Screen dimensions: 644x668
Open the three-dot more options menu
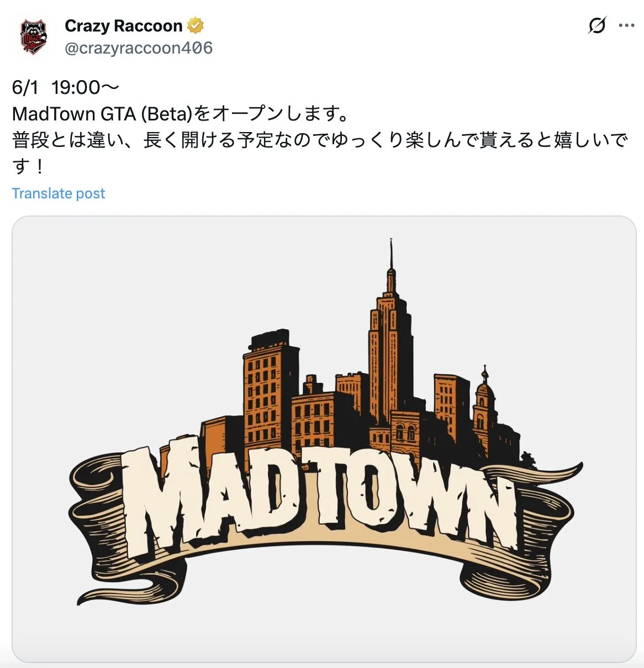[626, 25]
